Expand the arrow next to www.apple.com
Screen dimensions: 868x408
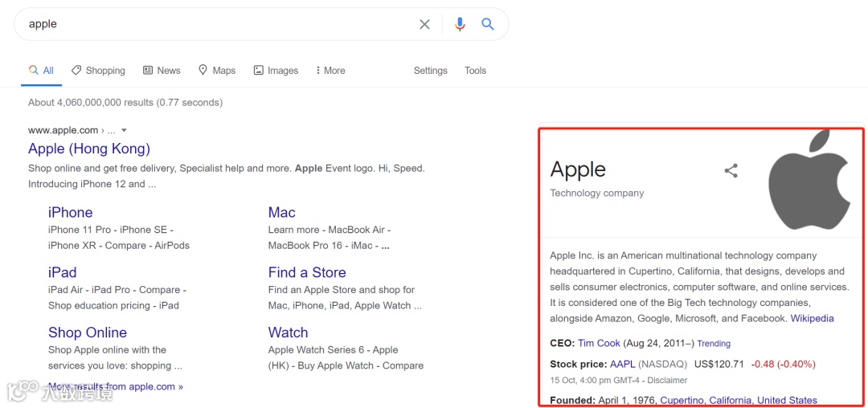point(124,130)
